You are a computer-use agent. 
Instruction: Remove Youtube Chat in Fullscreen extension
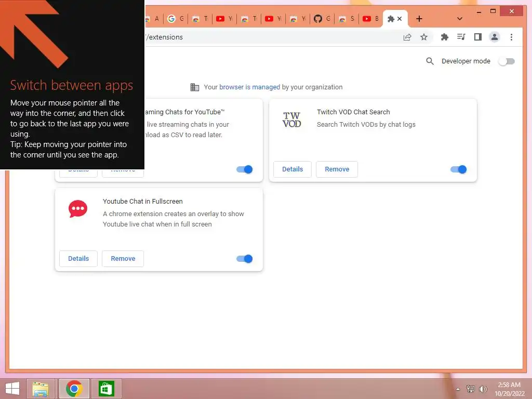[x=123, y=259]
